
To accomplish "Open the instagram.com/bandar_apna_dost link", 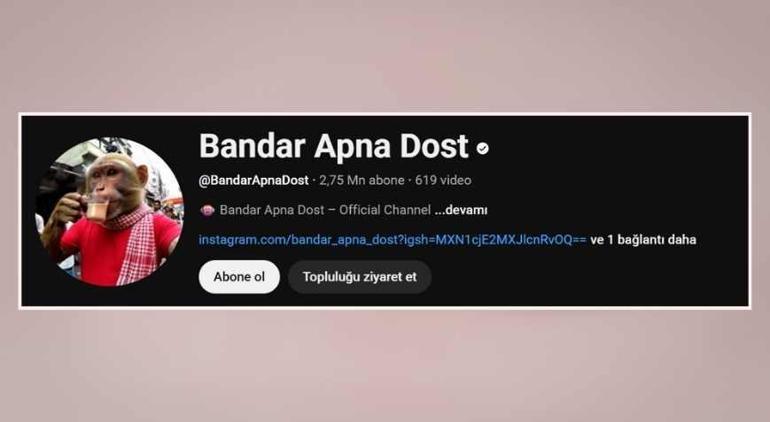I will [x=392, y=240].
